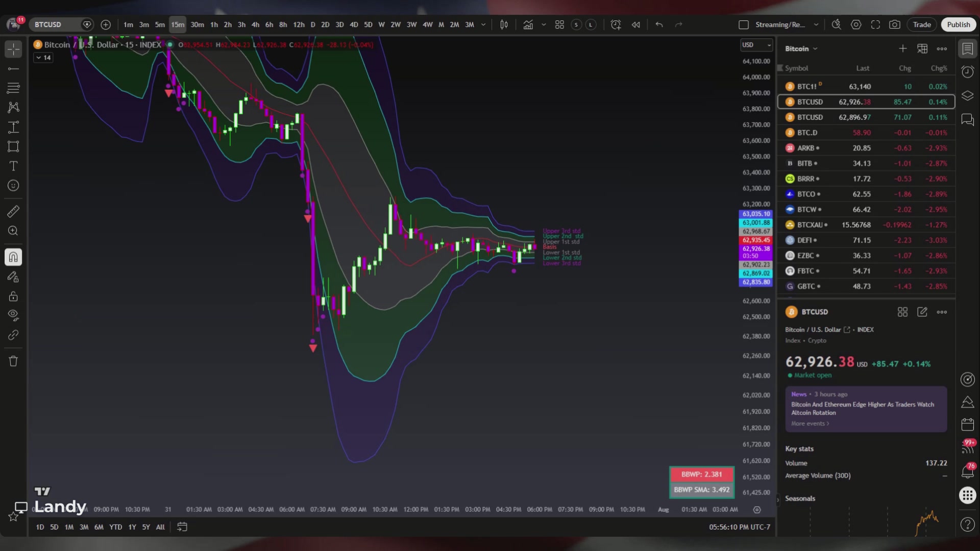Open the go to date calendar icon
Screen dimensions: 980x551
point(182,527)
